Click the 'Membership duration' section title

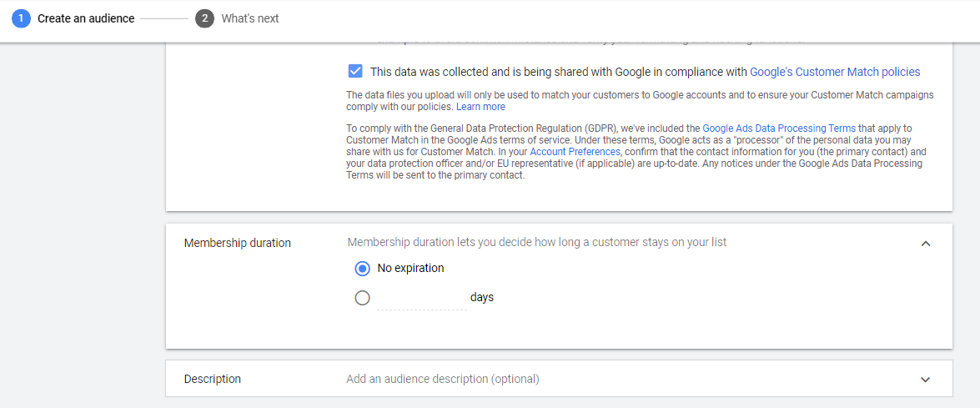[x=238, y=244]
